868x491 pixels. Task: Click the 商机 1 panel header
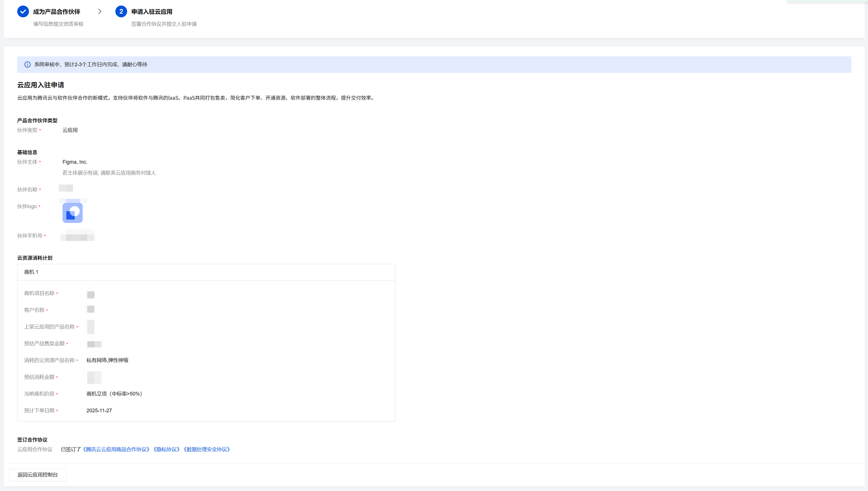coord(31,272)
